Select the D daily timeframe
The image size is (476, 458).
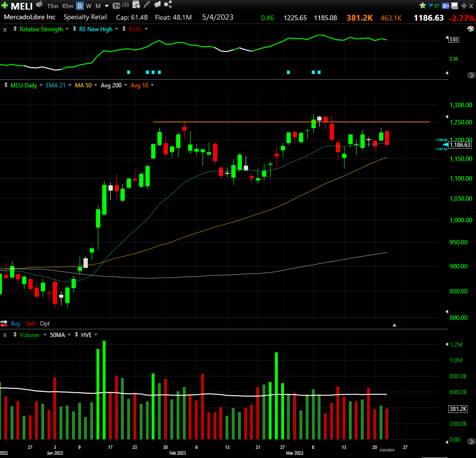tap(80, 6)
